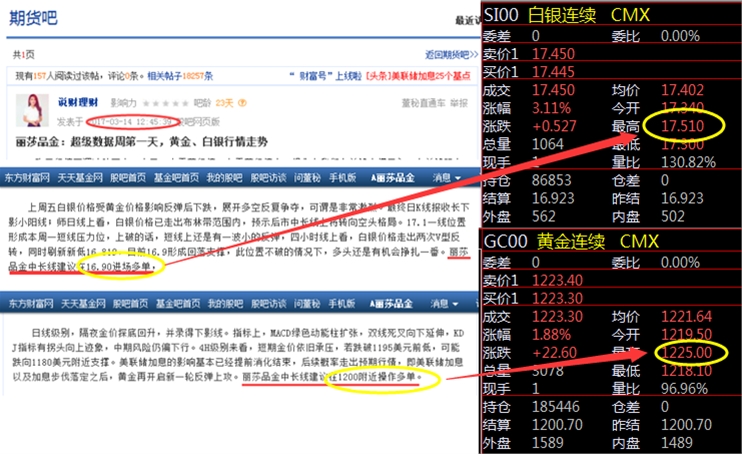Click silver 卖价1 value 17.450
This screenshot has width=742, height=454.
pos(553,53)
